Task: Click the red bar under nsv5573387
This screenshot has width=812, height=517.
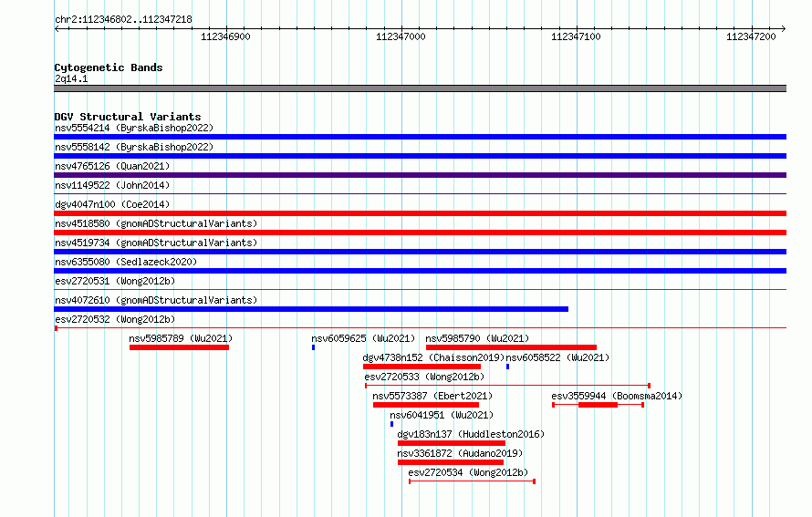Action: [426, 405]
